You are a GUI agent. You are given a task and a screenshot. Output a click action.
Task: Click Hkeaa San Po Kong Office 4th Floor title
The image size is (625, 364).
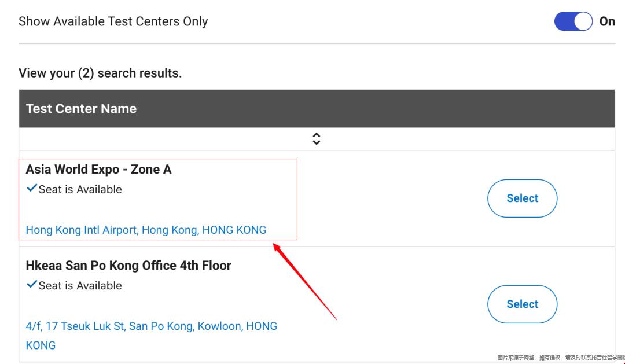[128, 266]
